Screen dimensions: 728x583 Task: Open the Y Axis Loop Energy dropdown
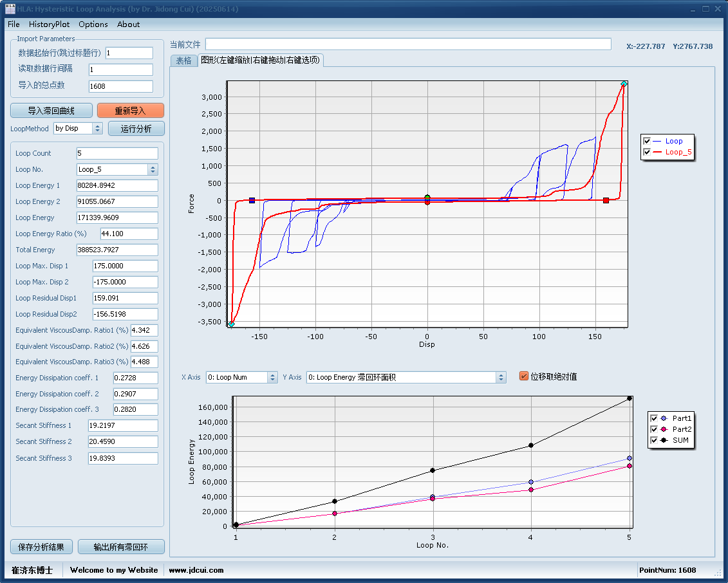tap(501, 378)
